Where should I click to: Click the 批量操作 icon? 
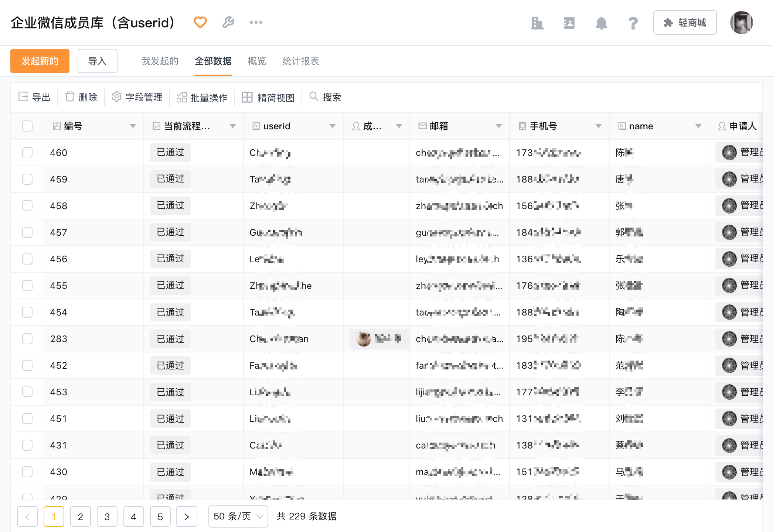pos(181,97)
